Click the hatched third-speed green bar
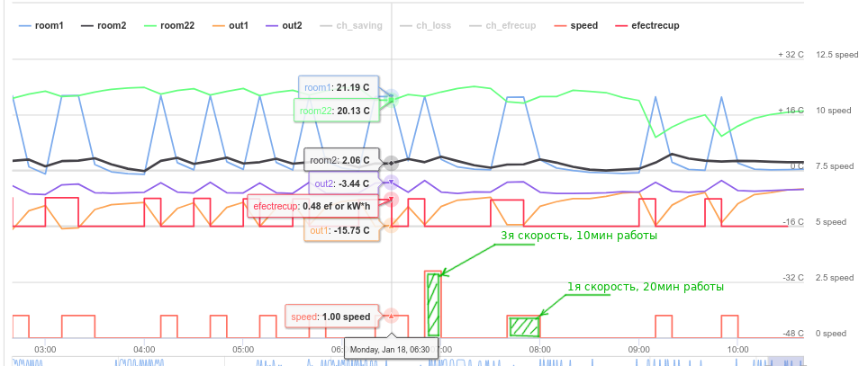 pyautogui.click(x=433, y=305)
